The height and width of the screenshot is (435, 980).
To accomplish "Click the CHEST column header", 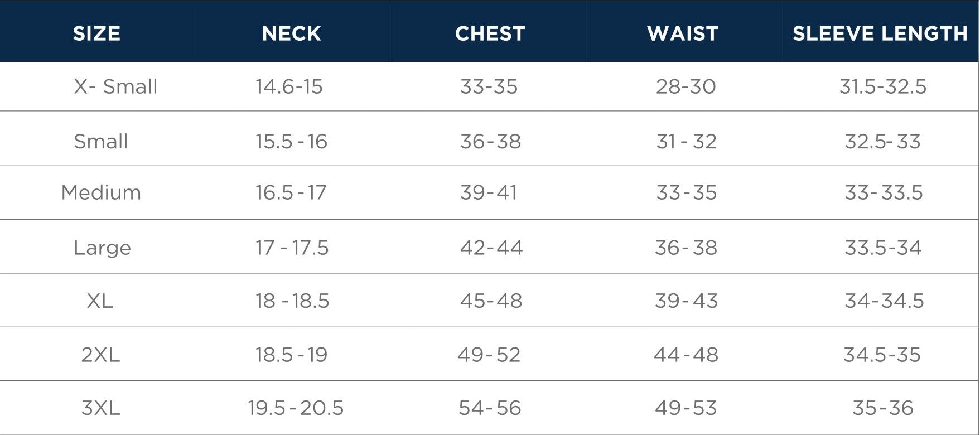I will pos(490,33).
